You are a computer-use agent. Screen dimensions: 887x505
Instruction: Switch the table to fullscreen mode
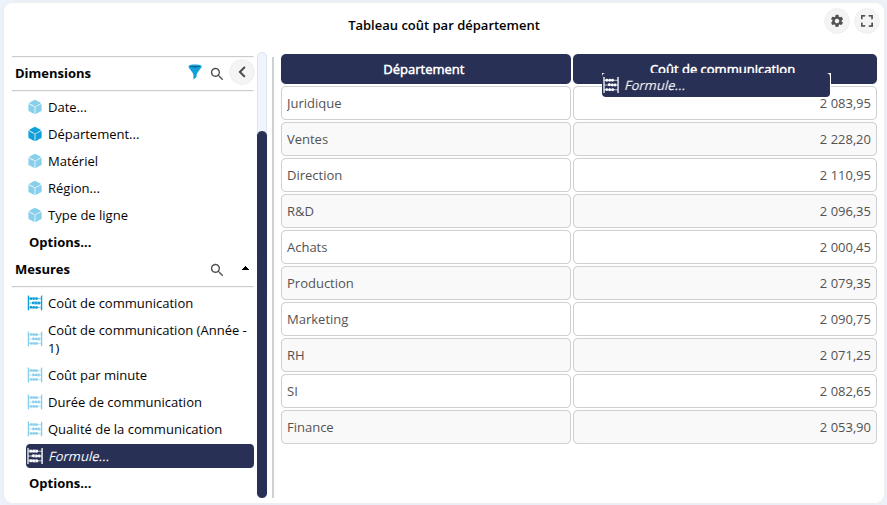[x=867, y=21]
